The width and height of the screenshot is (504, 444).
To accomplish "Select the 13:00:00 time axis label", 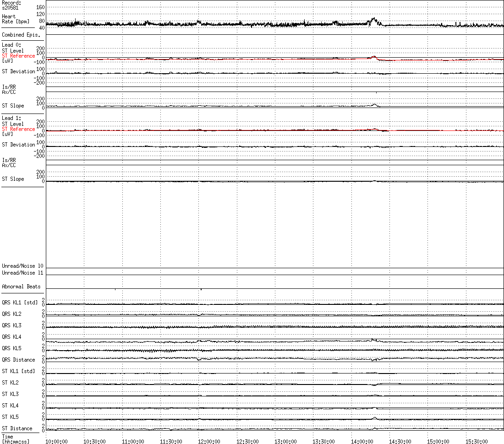I will 285,441.
